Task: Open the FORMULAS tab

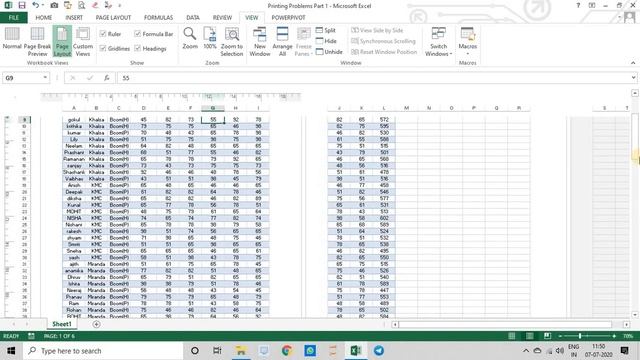Action: pos(158,18)
